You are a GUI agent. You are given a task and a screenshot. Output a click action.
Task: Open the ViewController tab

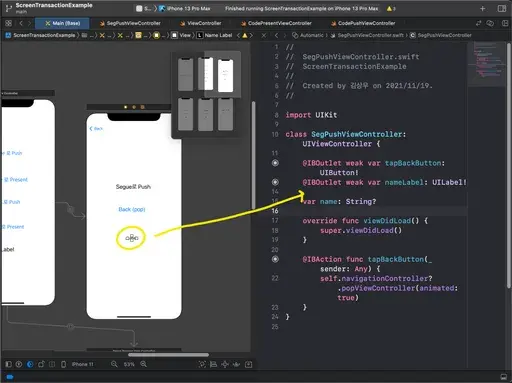[x=201, y=23]
